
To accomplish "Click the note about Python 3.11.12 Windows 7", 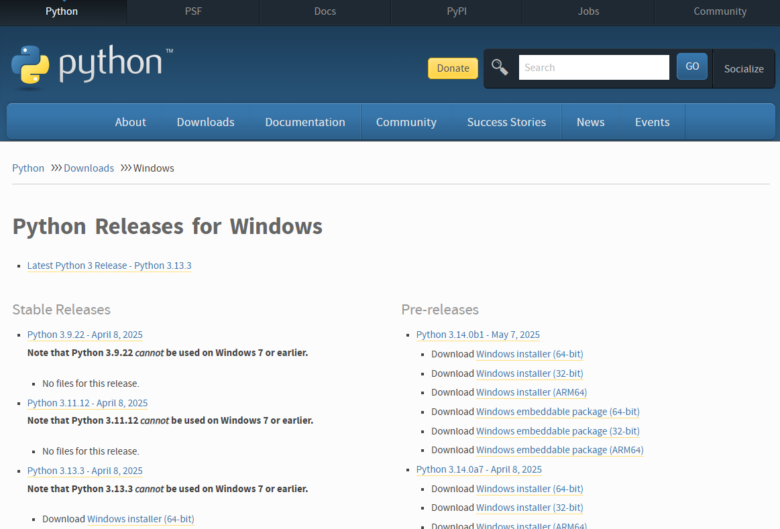I will (x=170, y=421).
